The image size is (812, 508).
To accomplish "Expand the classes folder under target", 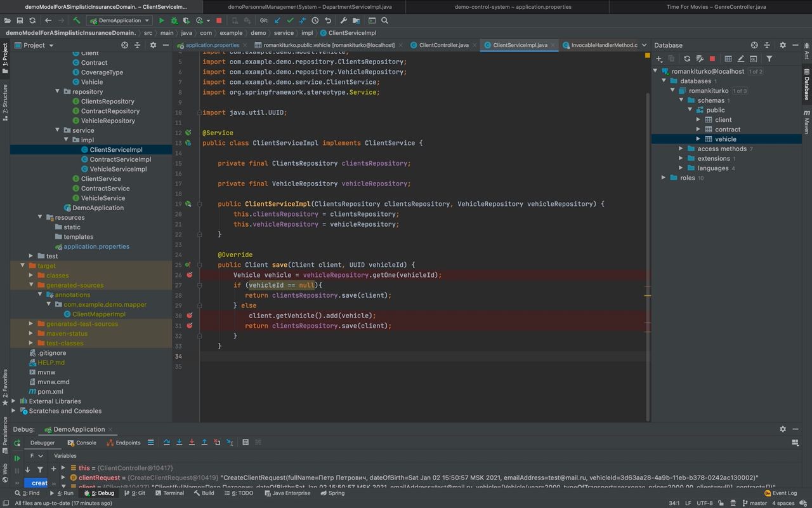I will (x=31, y=276).
